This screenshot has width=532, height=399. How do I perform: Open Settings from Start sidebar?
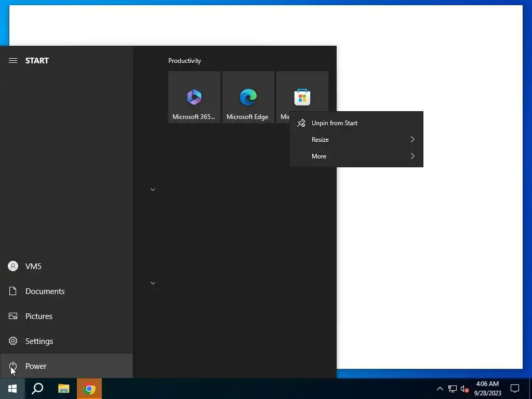click(66, 341)
